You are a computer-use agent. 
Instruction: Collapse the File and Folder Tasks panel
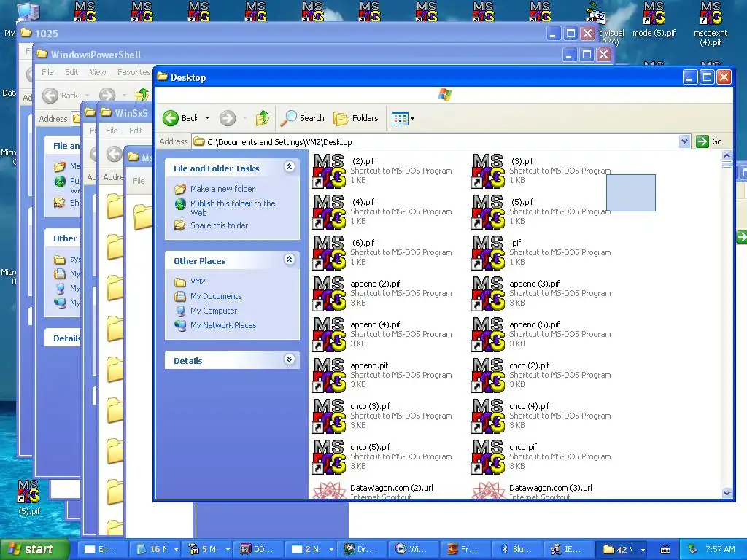(x=289, y=167)
